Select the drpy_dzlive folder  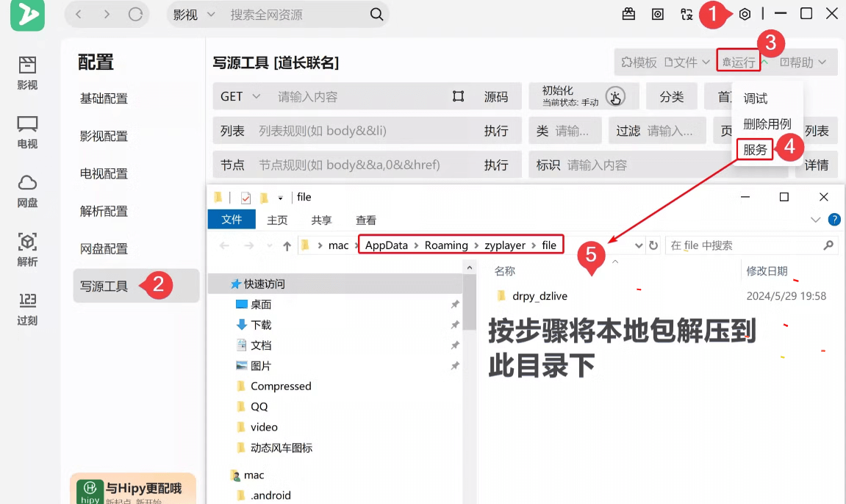tap(539, 296)
